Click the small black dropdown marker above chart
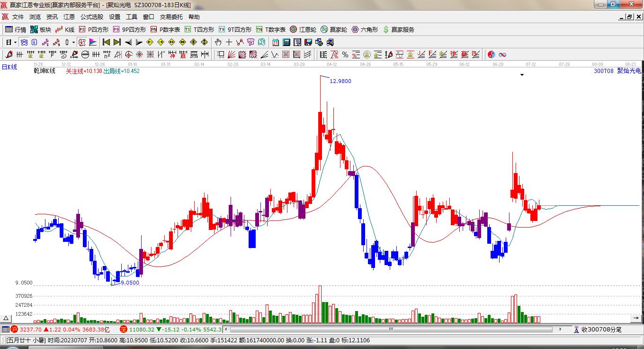This screenshot has width=644, height=349. (x=522, y=75)
